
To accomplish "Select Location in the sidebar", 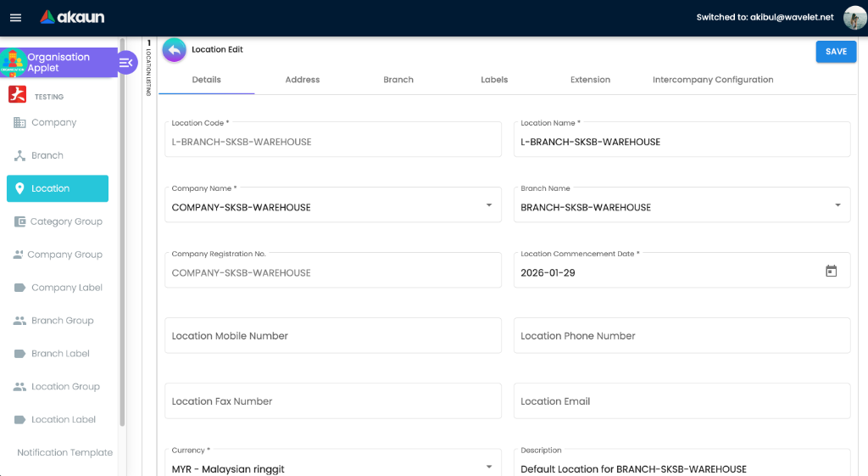I will [58, 188].
